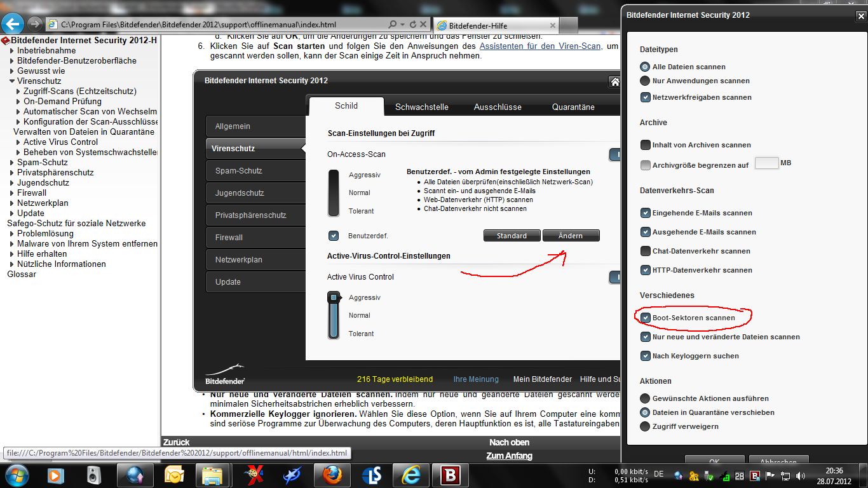Click the On-Access-Scan level slider
The width and height of the screenshot is (868, 488).
tap(334, 193)
